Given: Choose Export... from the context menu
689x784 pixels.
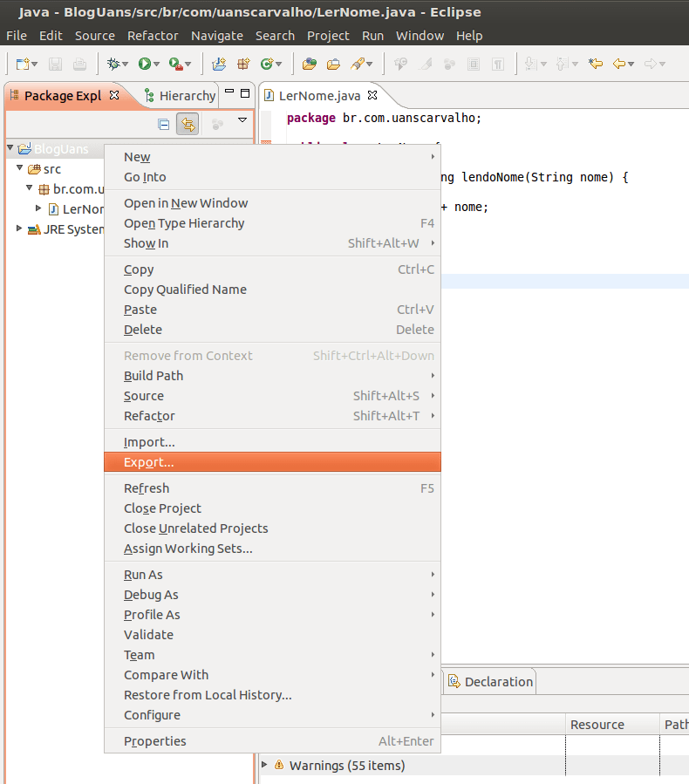Looking at the screenshot, I should point(272,462).
